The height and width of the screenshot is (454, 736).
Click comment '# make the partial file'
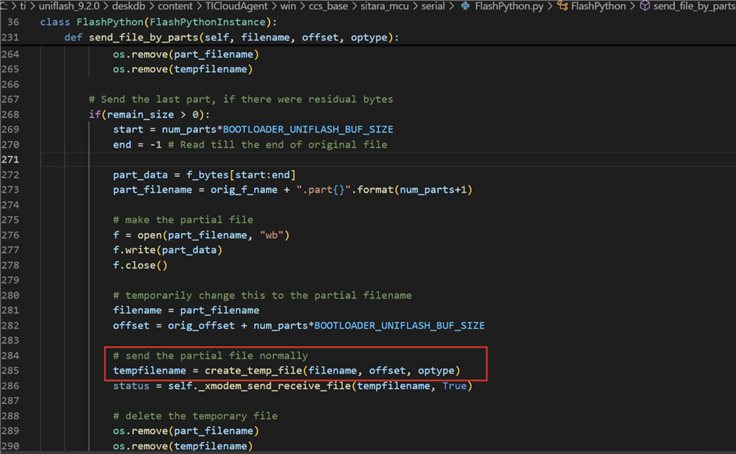click(x=183, y=220)
